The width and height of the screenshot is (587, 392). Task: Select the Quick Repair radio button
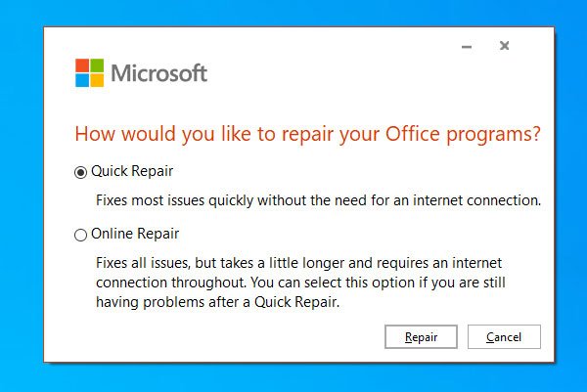[80, 172]
